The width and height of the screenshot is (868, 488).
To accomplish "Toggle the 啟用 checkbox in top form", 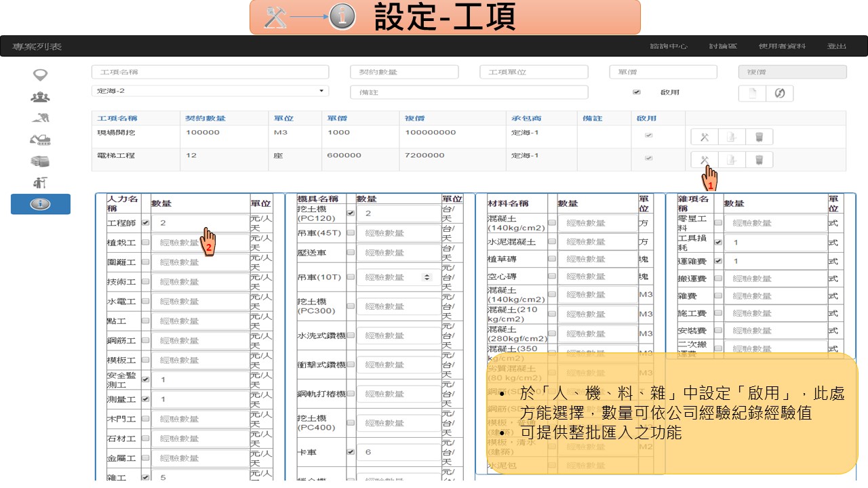I will (636, 92).
